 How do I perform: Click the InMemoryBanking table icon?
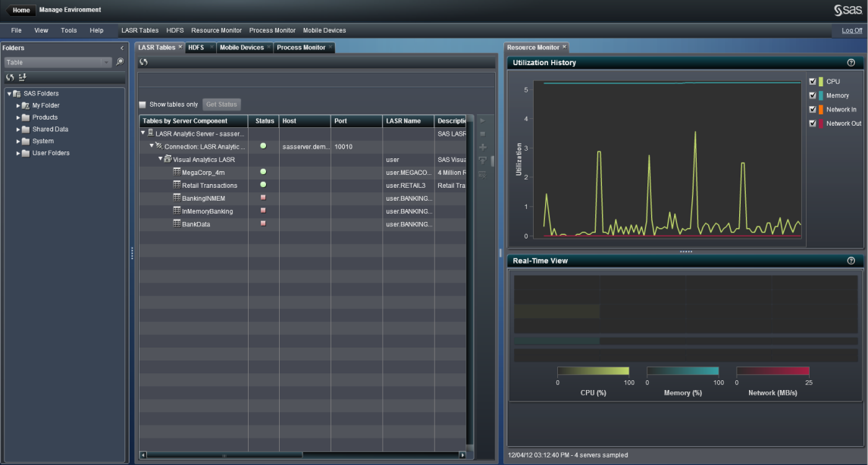177,211
